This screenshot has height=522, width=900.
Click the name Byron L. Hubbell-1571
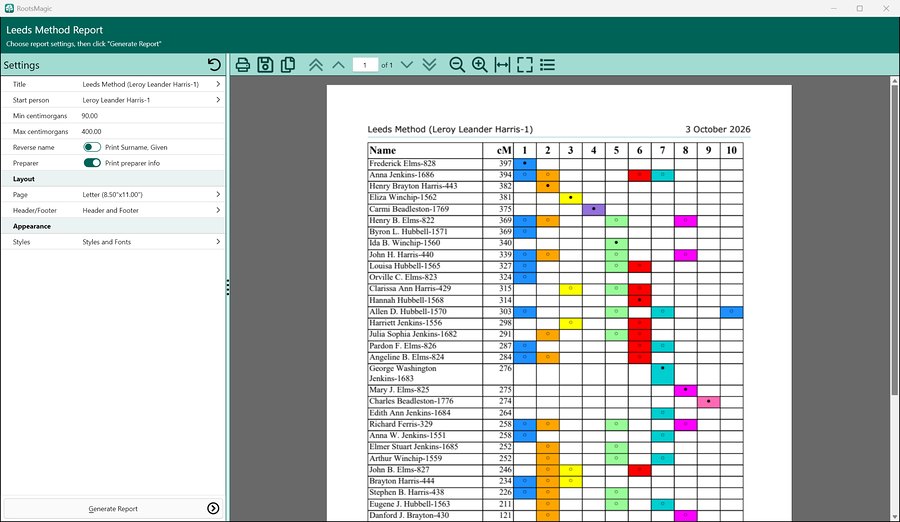tap(408, 232)
